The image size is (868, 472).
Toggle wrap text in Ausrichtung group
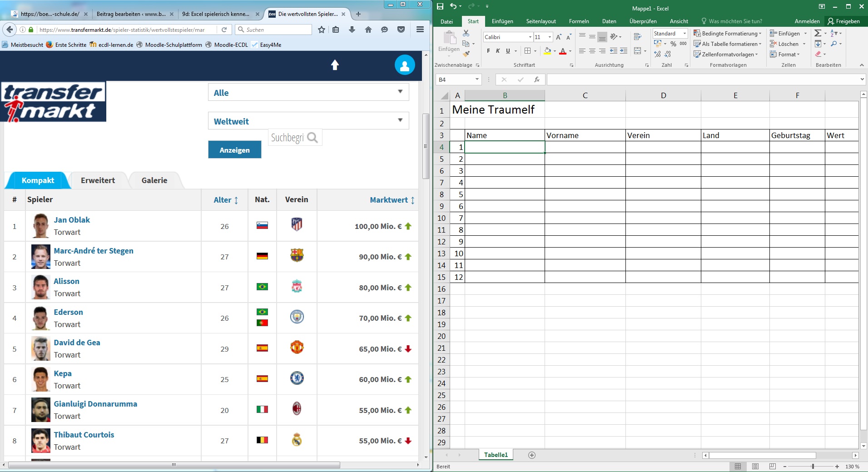[637, 37]
